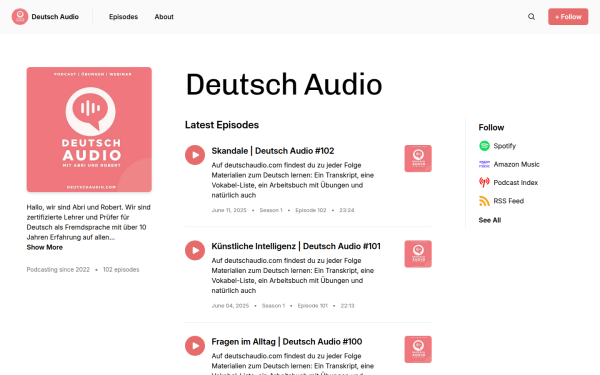Image resolution: width=600 pixels, height=375 pixels.
Task: Click the 'Latest Episodes' heading
Action: [222, 125]
